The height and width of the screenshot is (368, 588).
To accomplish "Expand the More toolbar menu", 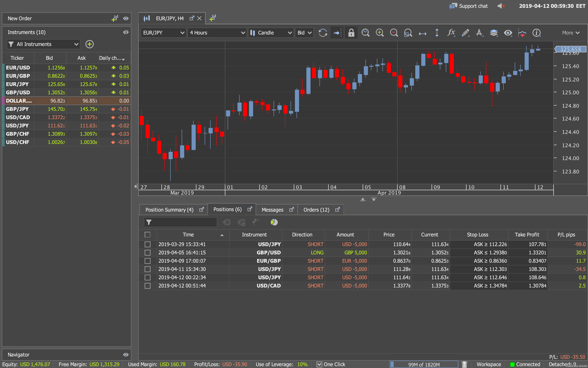I will tap(571, 33).
